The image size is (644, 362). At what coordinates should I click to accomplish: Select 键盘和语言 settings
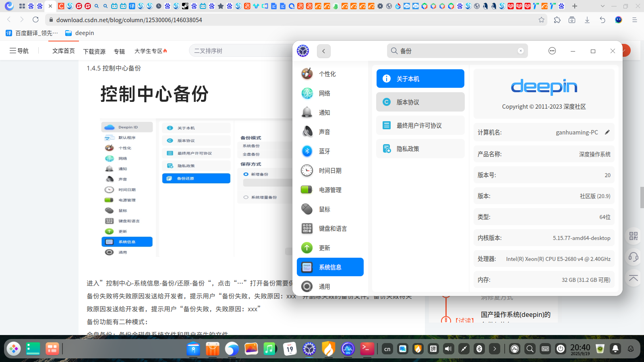330,229
